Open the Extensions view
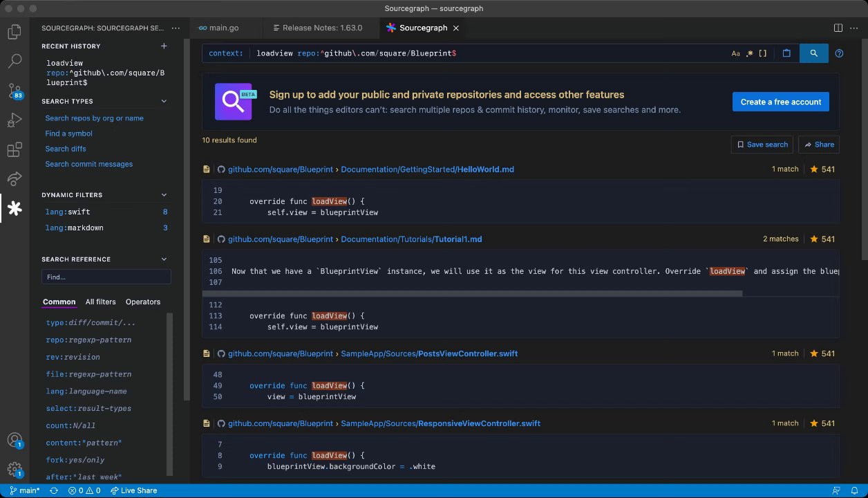The width and height of the screenshot is (868, 498). click(15, 150)
